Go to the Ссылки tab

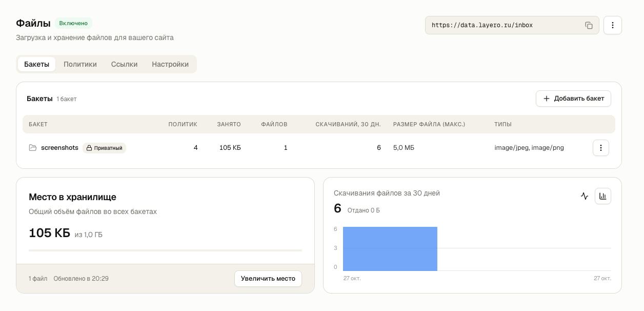click(124, 64)
